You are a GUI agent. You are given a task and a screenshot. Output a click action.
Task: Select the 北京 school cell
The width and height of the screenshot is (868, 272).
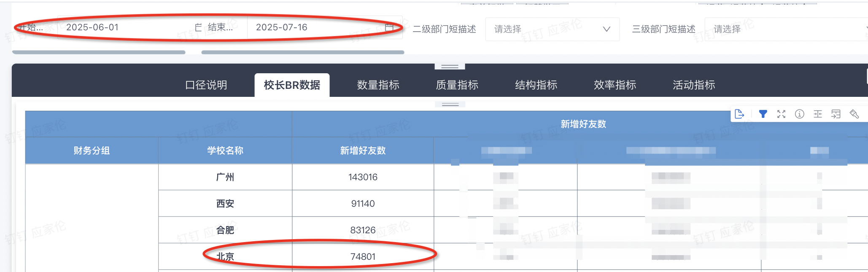coord(225,257)
